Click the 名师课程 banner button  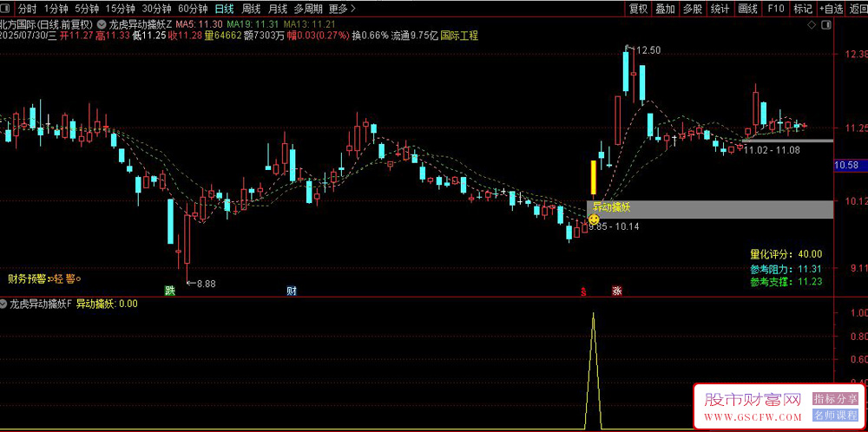pyautogui.click(x=835, y=416)
